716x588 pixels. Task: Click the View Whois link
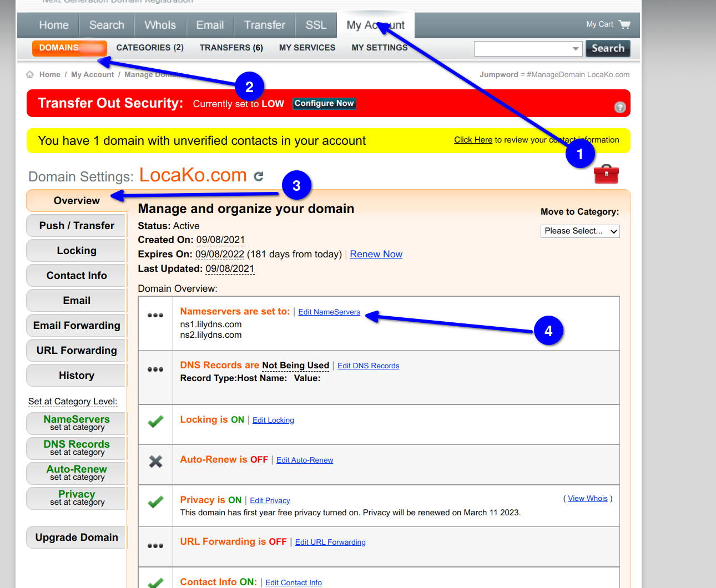click(x=588, y=498)
